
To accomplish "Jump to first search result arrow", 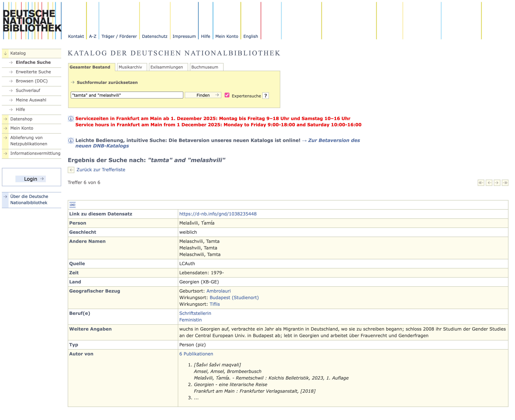I will (x=481, y=183).
